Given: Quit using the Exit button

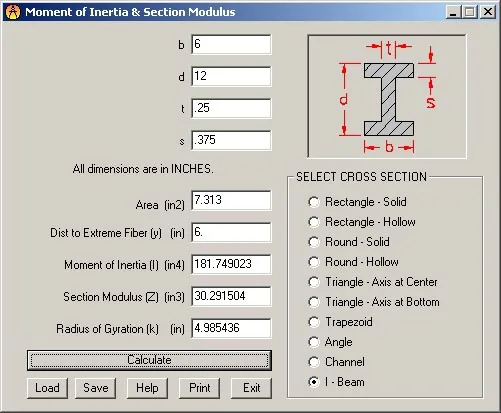Looking at the screenshot, I should pyautogui.click(x=251, y=388).
